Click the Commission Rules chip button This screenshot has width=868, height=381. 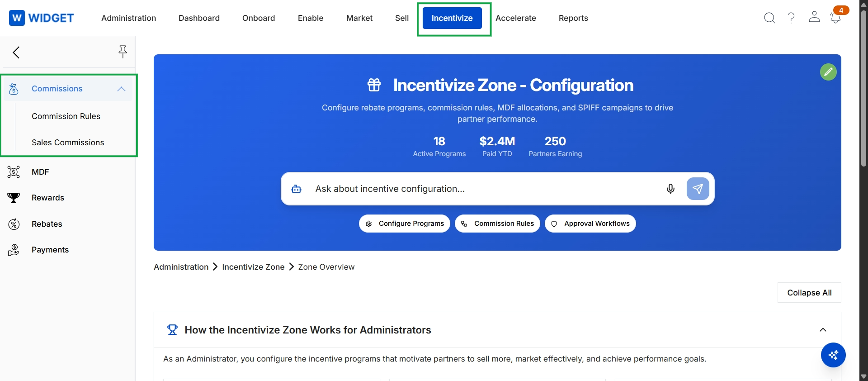(x=497, y=224)
